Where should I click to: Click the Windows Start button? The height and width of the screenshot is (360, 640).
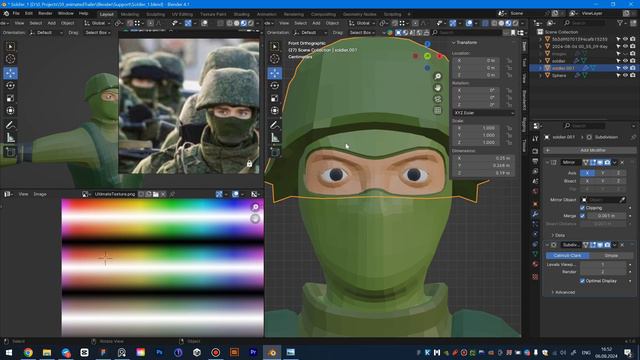(8, 352)
